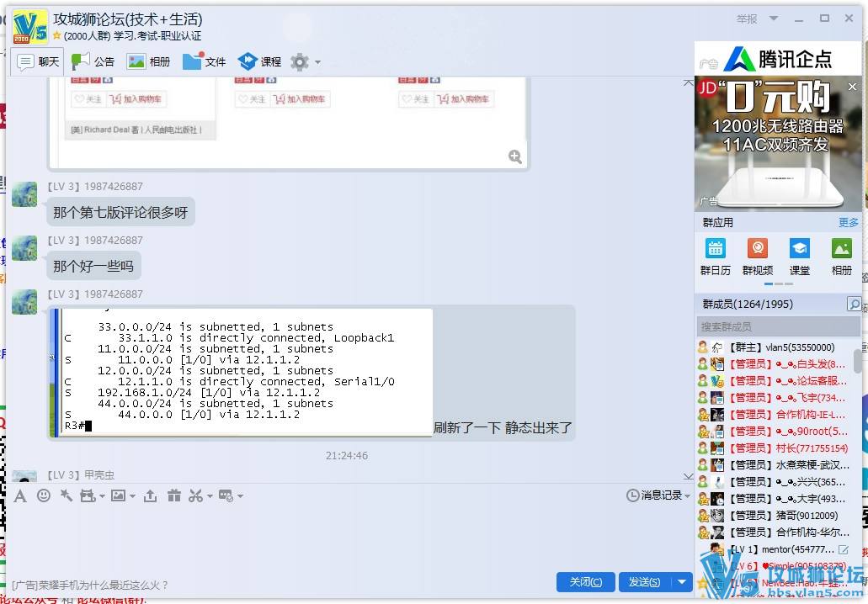Expand the send button options arrow
The height and width of the screenshot is (604, 868).
tap(681, 582)
